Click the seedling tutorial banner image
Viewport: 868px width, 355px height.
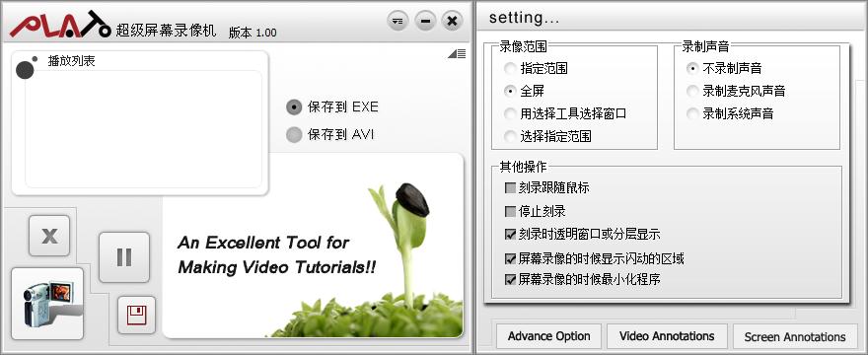pos(313,246)
